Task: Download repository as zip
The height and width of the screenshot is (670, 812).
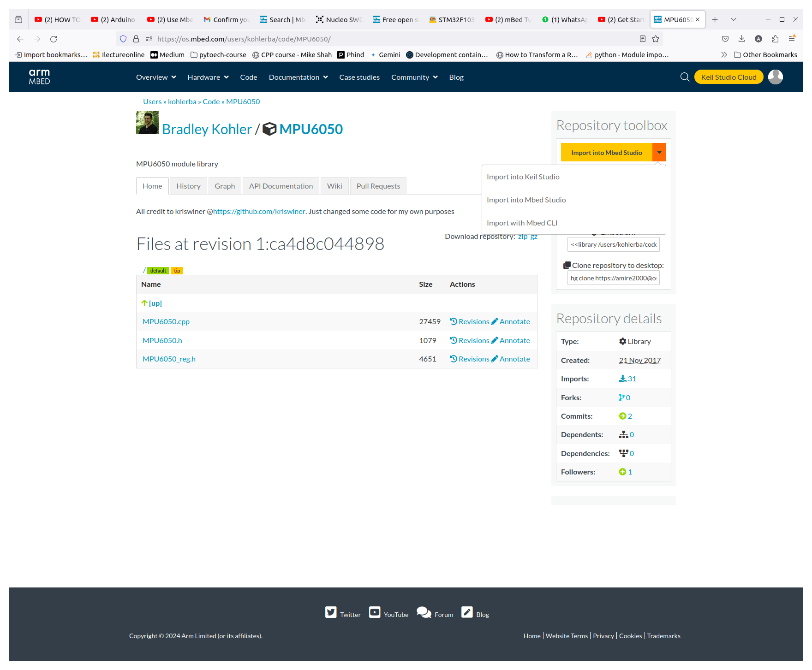Action: point(523,237)
